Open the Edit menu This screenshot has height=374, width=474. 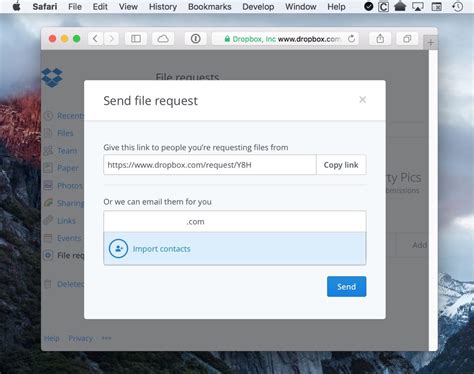coord(100,7)
